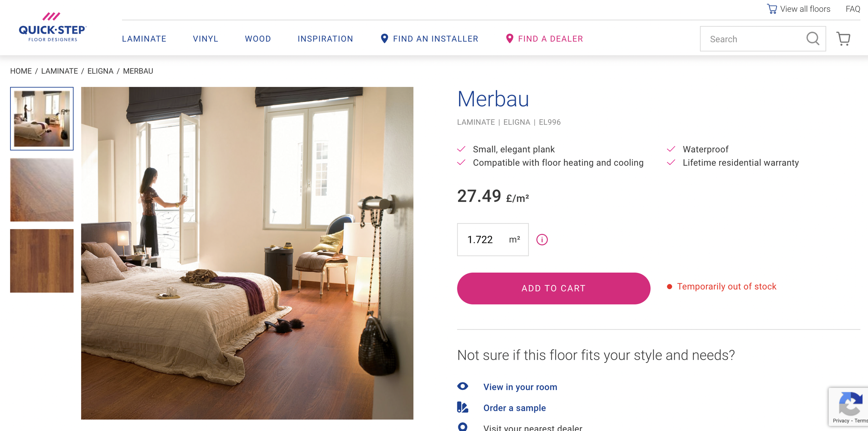Select the wood texture close-up thumbnail
Viewport: 868px width, 431px height.
point(42,190)
